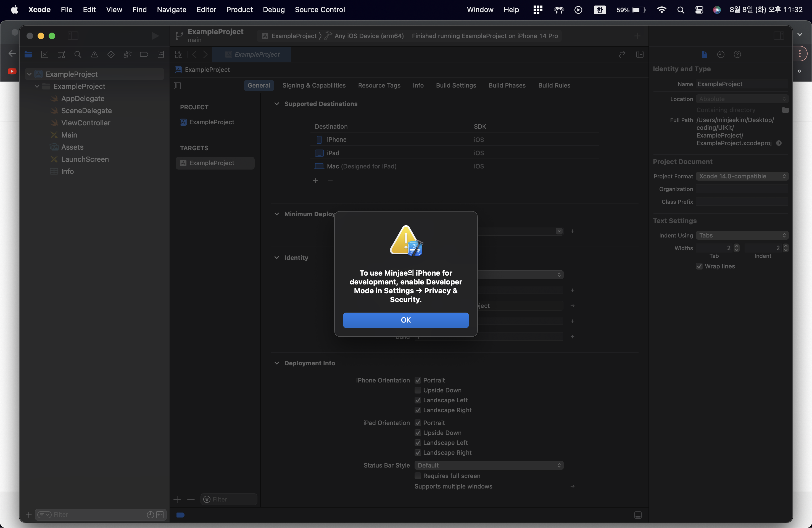Switch to the Build Settings tab
This screenshot has height=528, width=812.
tap(456, 85)
